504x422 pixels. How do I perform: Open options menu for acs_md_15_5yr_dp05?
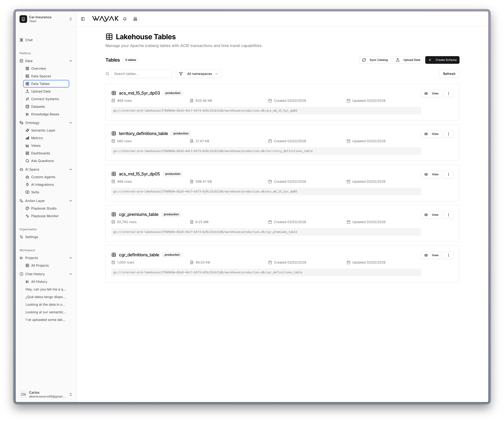tap(448, 174)
